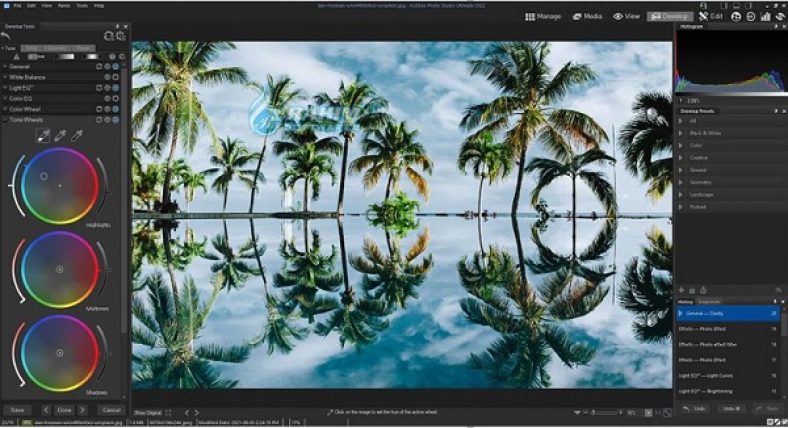This screenshot has height=428, width=788.
Task: Click add preset plus icon below presets
Action: [681, 290]
